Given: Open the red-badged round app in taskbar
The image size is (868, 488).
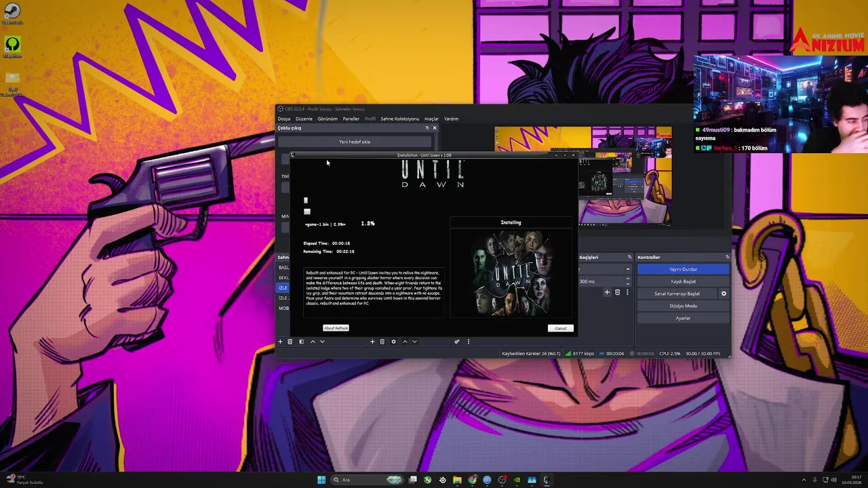Looking at the screenshot, I should (x=502, y=480).
